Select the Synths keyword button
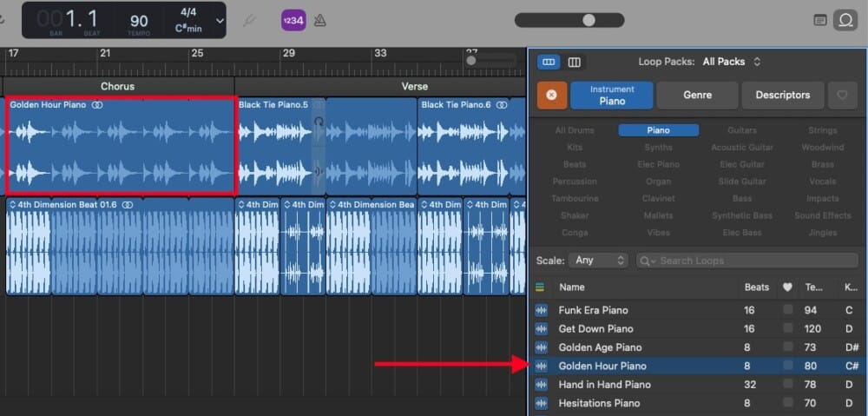Screen dimensions: 868x416 tap(658, 148)
